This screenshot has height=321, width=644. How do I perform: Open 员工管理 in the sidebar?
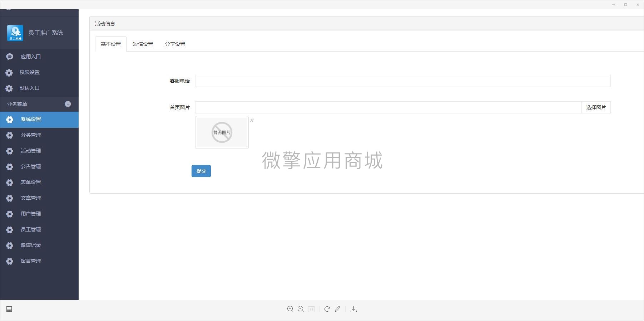(39, 230)
